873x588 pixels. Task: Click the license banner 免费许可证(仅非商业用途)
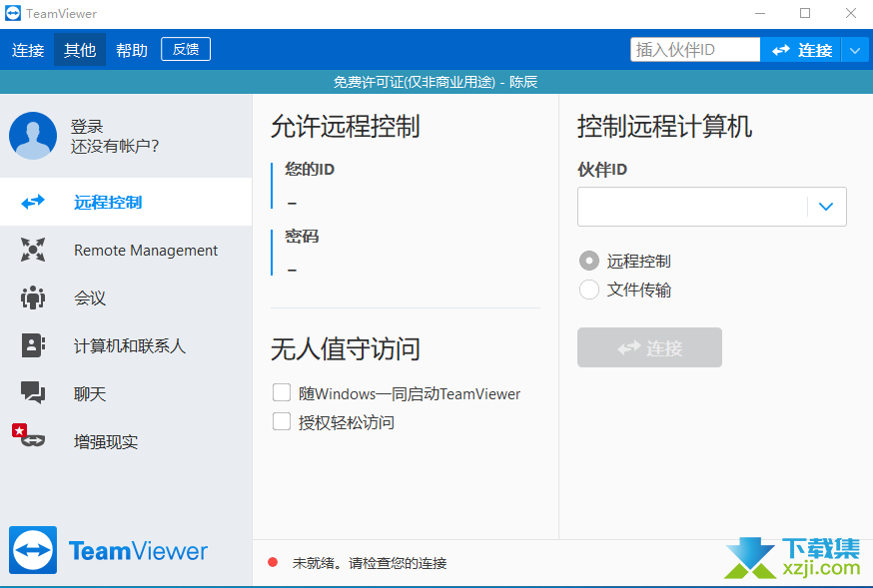coord(415,82)
